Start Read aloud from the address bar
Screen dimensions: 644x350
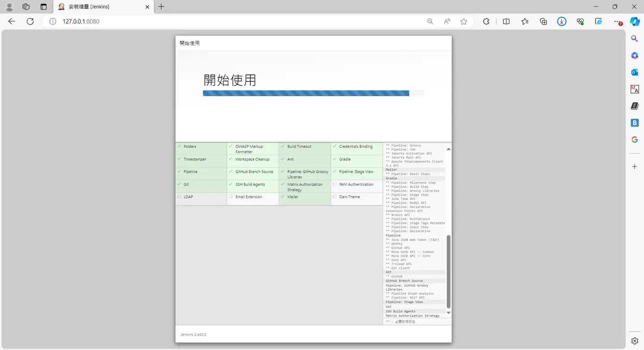tap(447, 21)
